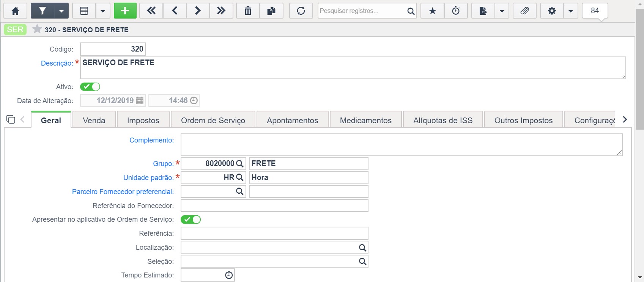Toggle the favorite star beside 320 - SERVIÇO DE FRETE

tap(37, 29)
